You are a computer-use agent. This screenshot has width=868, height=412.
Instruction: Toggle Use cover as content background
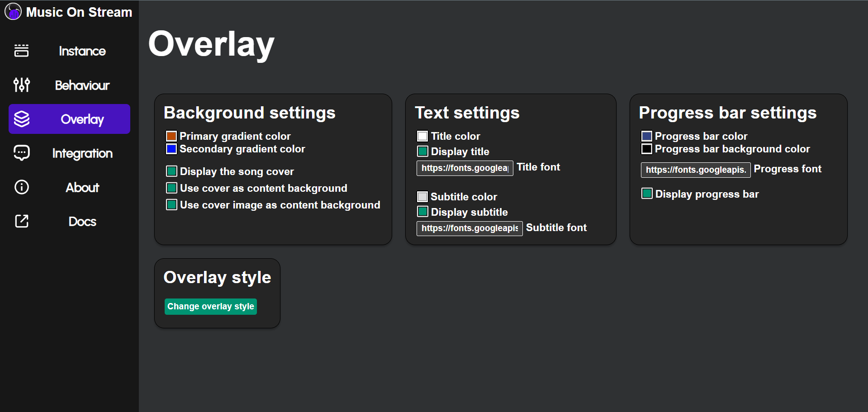171,188
